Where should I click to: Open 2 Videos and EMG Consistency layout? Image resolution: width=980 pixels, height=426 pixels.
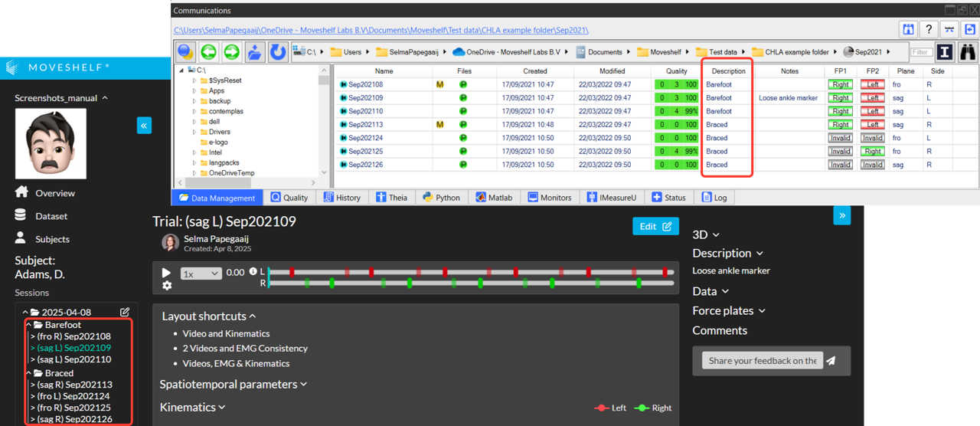click(245, 348)
